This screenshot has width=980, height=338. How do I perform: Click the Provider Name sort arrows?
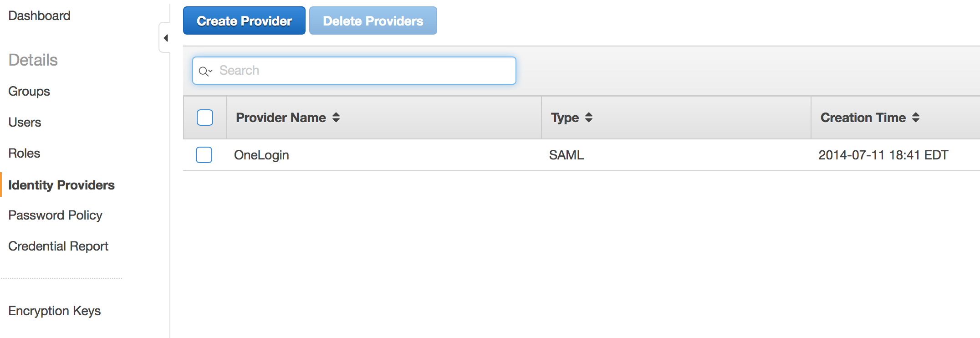[x=336, y=118]
